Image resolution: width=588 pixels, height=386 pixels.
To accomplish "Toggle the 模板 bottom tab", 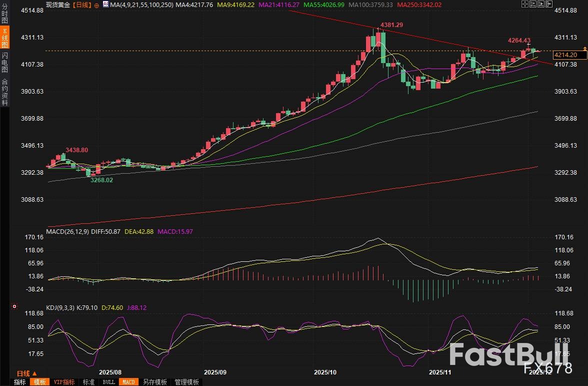I will [40, 382].
